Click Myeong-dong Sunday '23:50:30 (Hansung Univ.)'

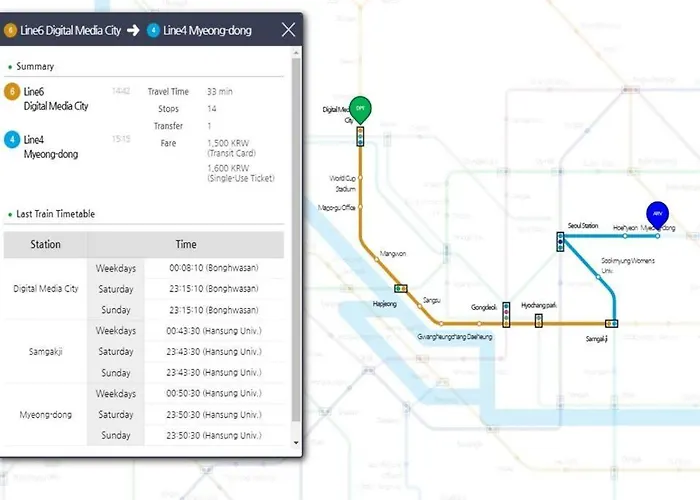point(214,435)
